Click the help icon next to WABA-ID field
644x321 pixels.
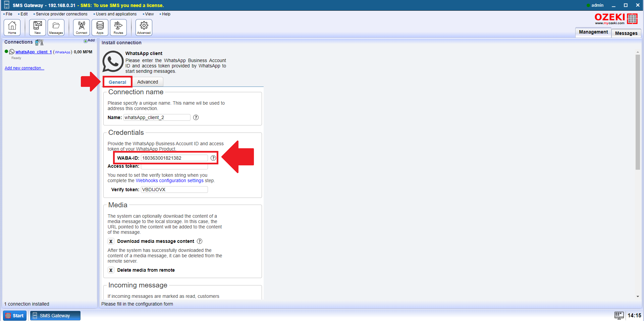[x=213, y=158]
